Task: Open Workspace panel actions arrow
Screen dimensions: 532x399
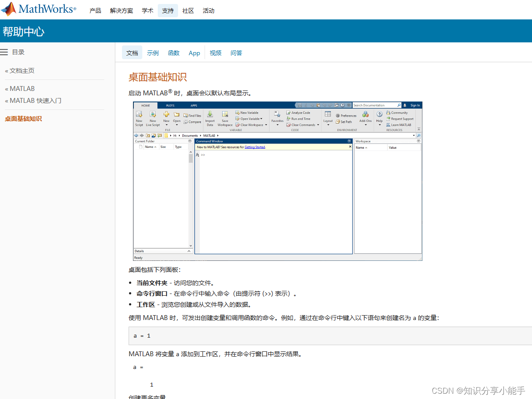Action: pos(418,141)
